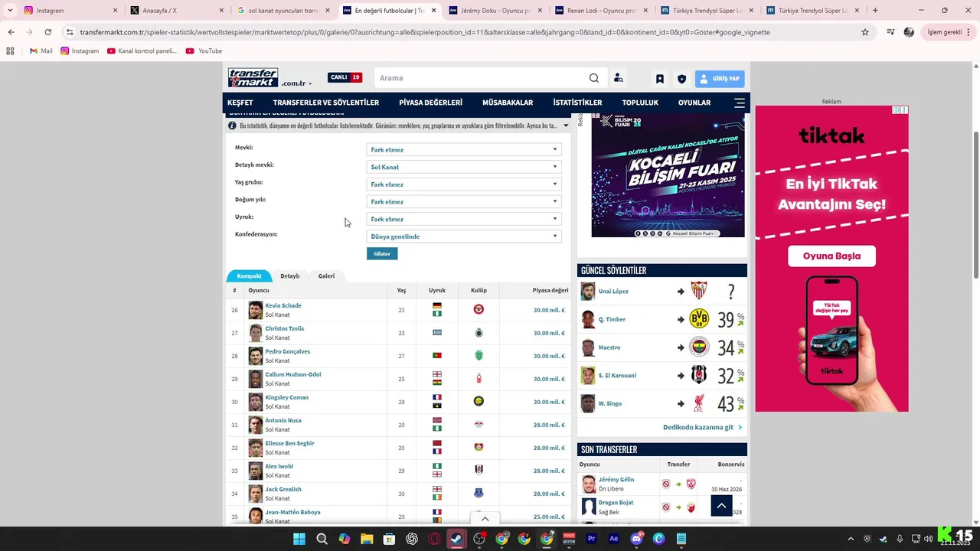The width and height of the screenshot is (980, 551).
Task: Open Kevin Schade player link
Action: point(283,305)
